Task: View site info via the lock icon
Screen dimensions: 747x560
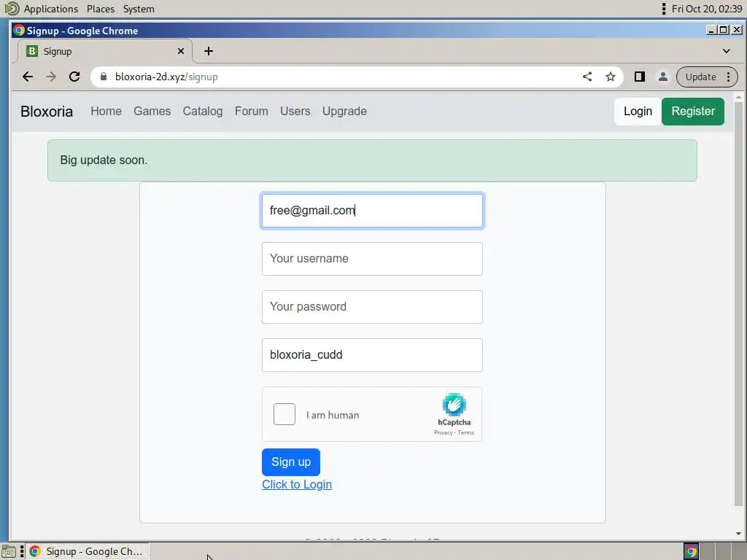Action: point(104,76)
